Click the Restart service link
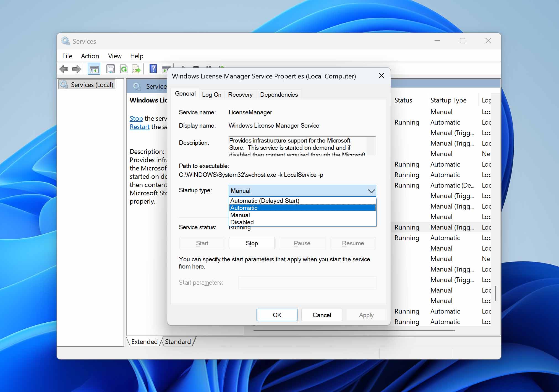This screenshot has height=392, width=559. pyautogui.click(x=139, y=127)
